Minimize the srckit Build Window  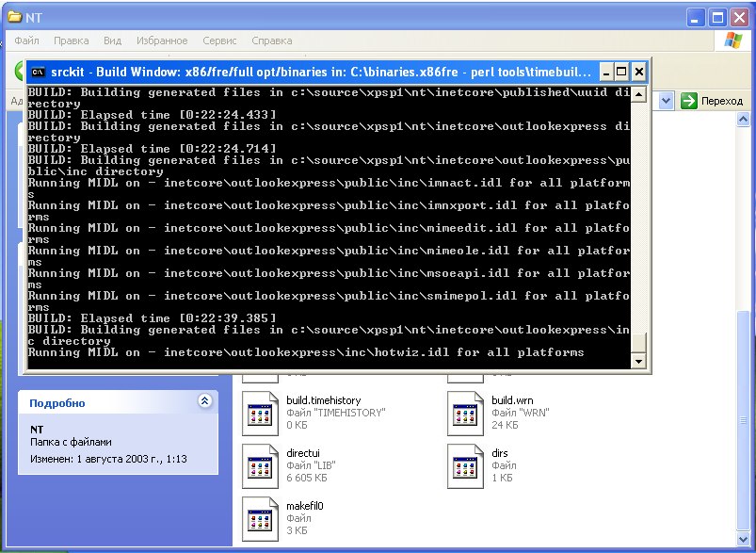606,73
